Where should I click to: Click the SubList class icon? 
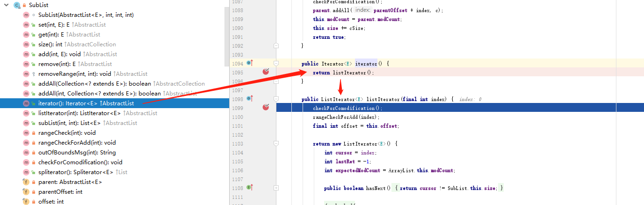click(17, 5)
